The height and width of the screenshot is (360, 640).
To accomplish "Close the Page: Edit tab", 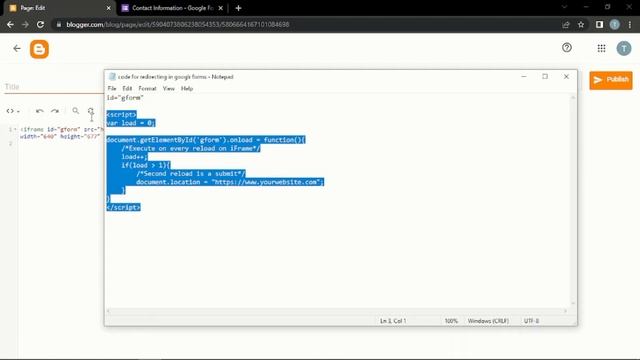I will click(109, 8).
